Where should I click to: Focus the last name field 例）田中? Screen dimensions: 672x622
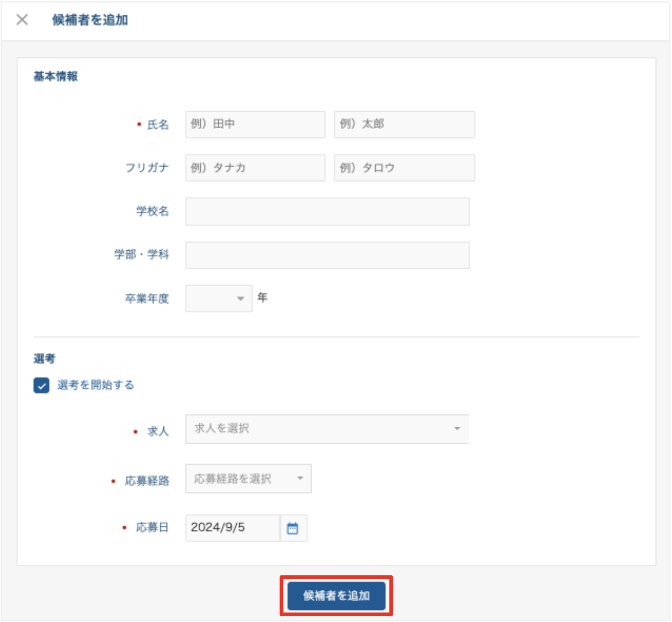255,124
